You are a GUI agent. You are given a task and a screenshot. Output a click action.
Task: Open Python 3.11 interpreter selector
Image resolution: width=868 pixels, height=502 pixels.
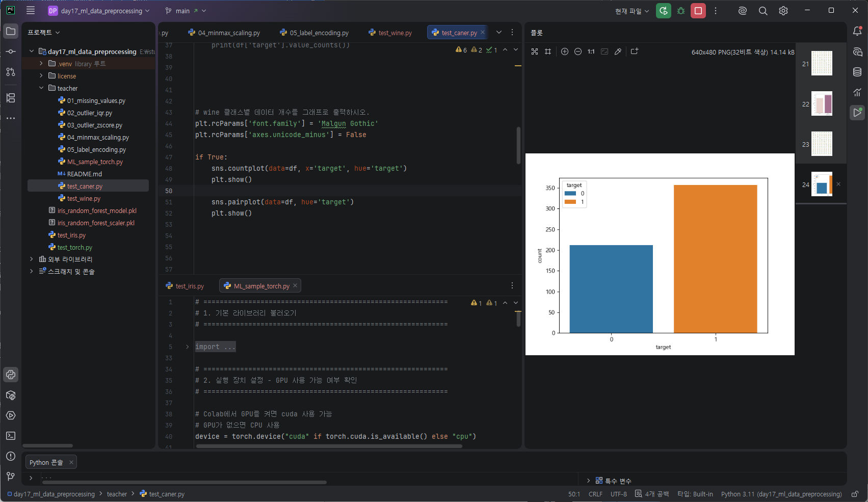(x=781, y=494)
